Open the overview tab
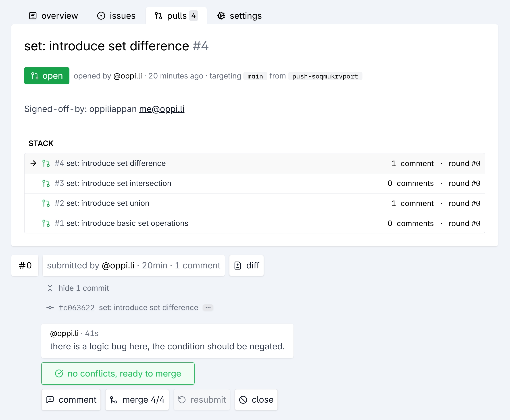 pyautogui.click(x=54, y=16)
